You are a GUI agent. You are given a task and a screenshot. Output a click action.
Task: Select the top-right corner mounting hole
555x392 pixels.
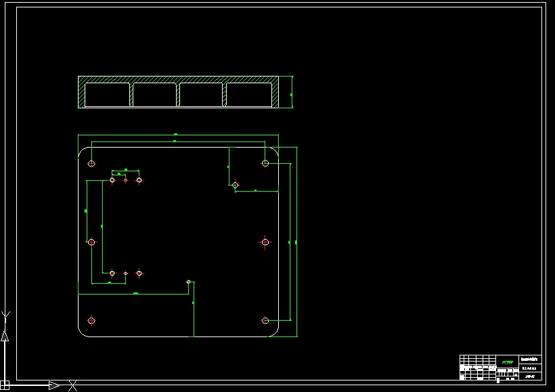[265, 163]
